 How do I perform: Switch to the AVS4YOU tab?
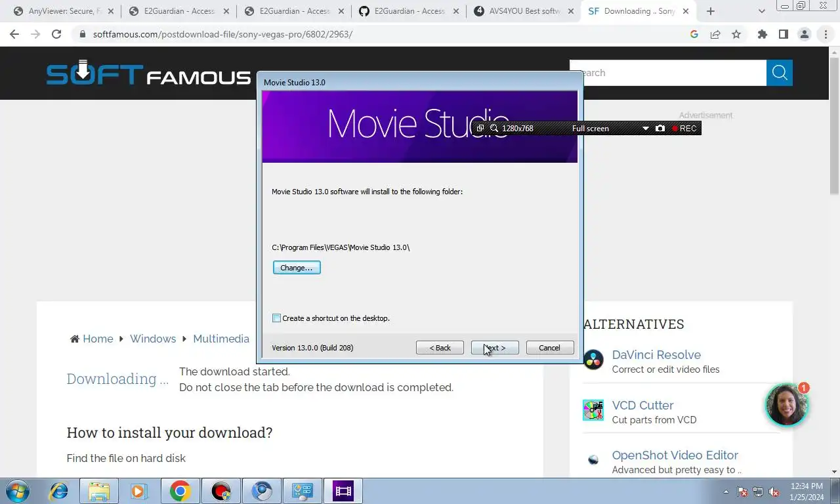click(524, 11)
